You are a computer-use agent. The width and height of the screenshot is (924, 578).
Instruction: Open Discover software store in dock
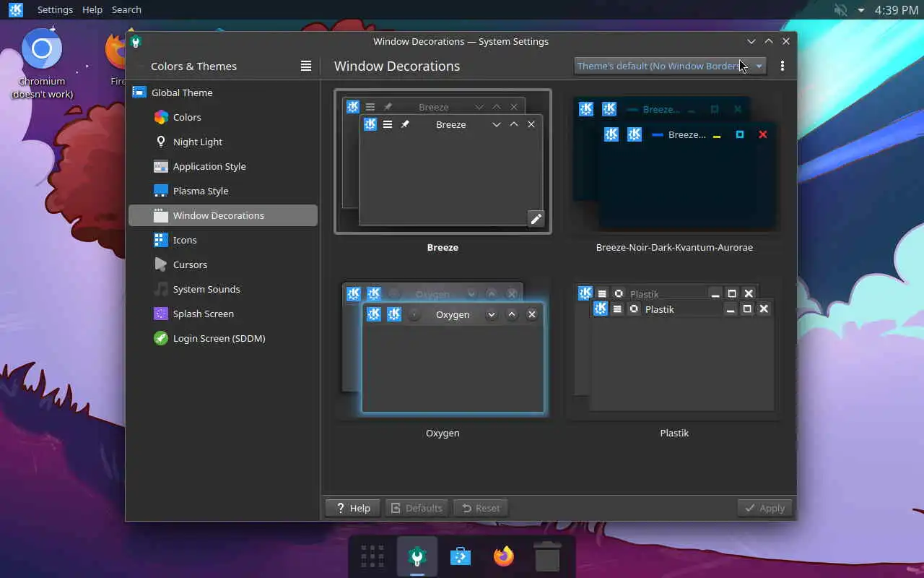461,556
